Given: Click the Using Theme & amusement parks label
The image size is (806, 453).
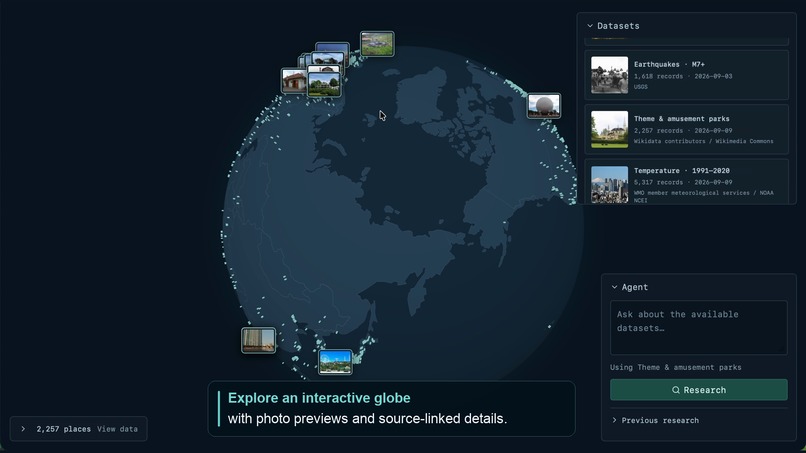Looking at the screenshot, I should coord(675,367).
